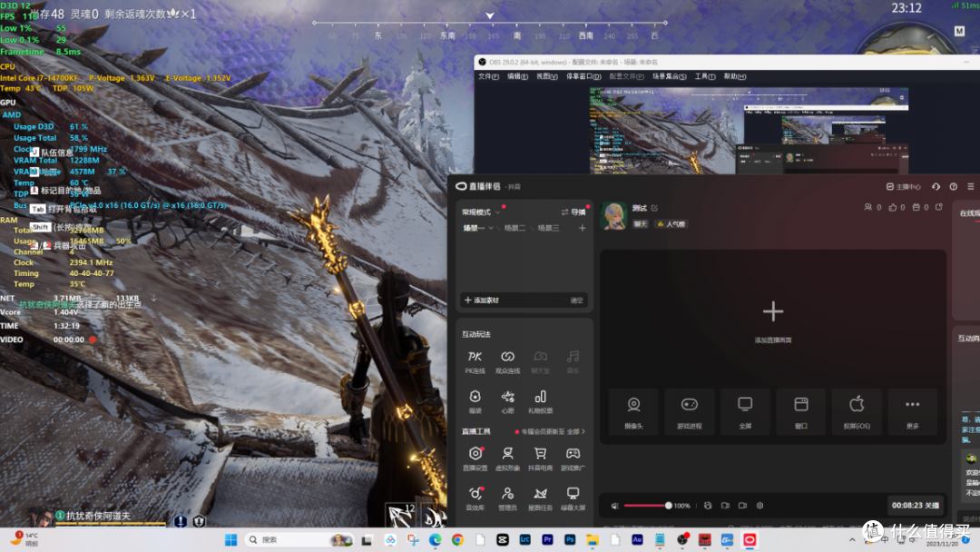980x552 pixels.
Task: Toggle the camera recording icon in control bar
Action: click(742, 506)
